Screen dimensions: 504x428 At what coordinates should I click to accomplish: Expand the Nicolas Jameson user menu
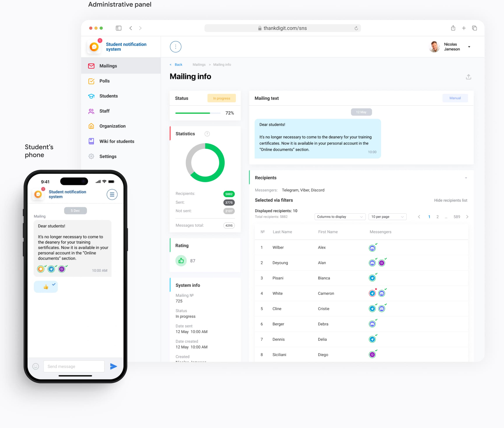[x=469, y=47]
